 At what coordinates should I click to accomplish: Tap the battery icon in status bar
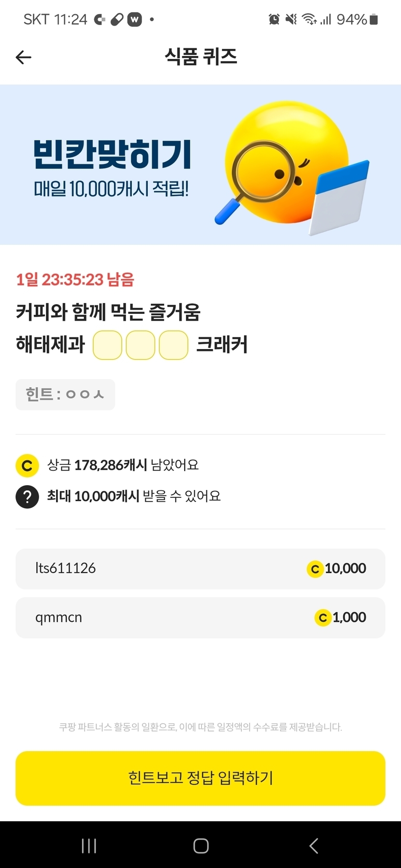[373, 19]
